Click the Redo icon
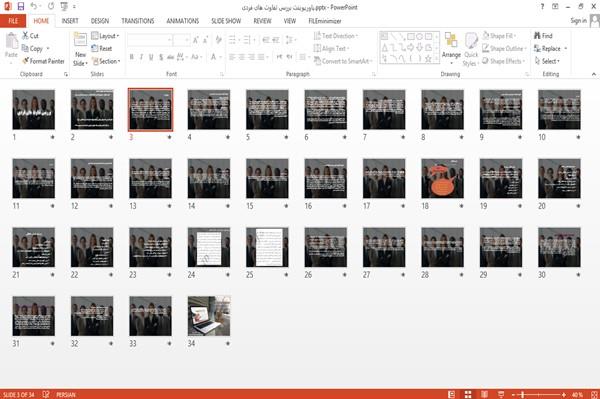Screen dimensions: 600x399 pos(51,7)
